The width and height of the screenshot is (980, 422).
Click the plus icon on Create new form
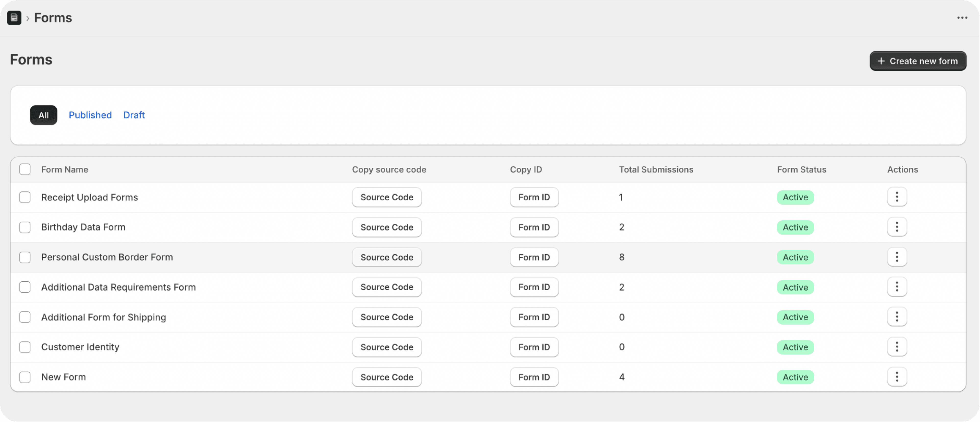coord(882,61)
